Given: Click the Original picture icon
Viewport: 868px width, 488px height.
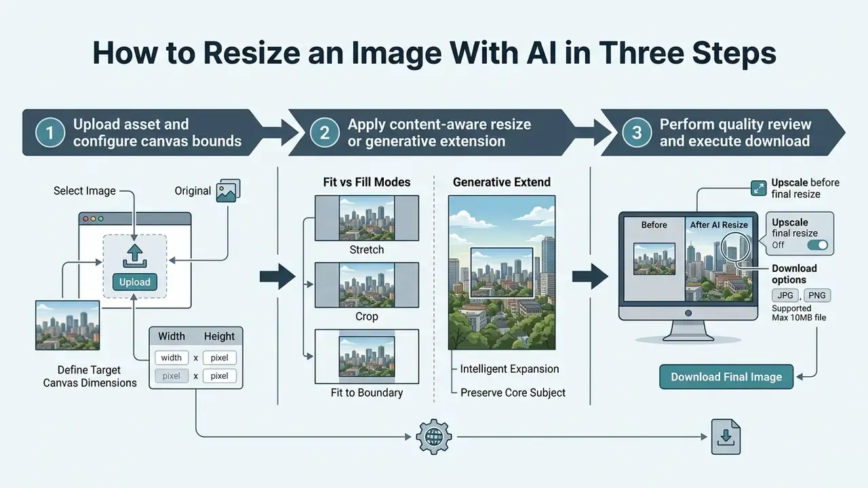Looking at the screenshot, I should pos(228,191).
